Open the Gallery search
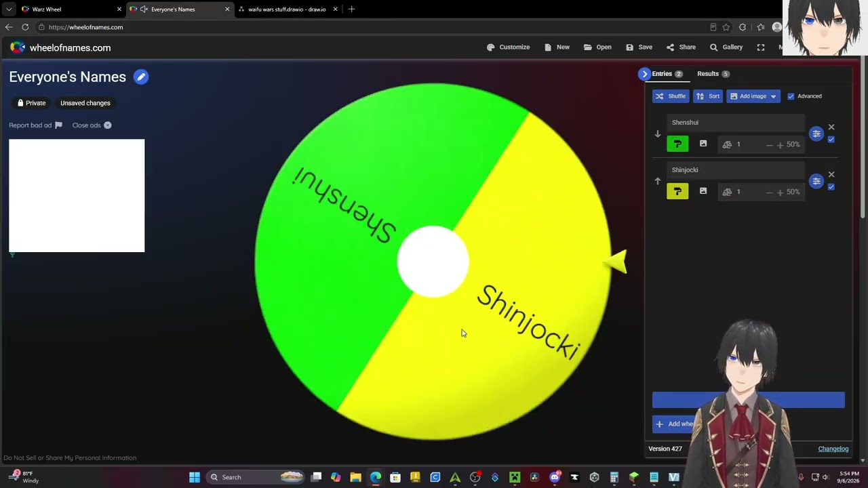Image resolution: width=868 pixels, height=488 pixels. 726,47
